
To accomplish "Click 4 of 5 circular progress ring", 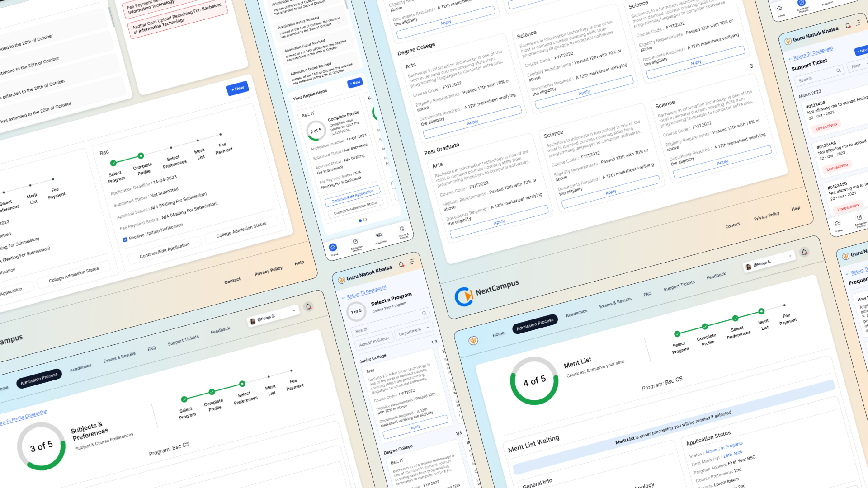I will [534, 381].
